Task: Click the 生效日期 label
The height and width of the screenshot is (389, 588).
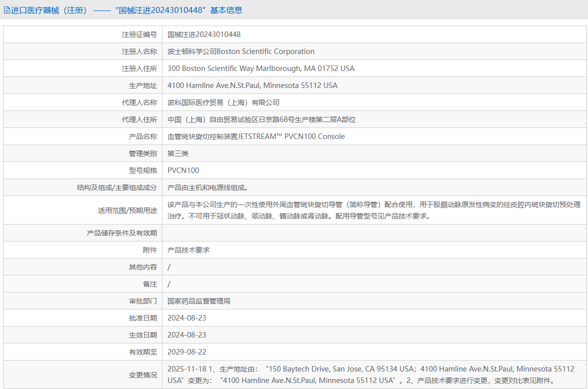Action: 143,335
